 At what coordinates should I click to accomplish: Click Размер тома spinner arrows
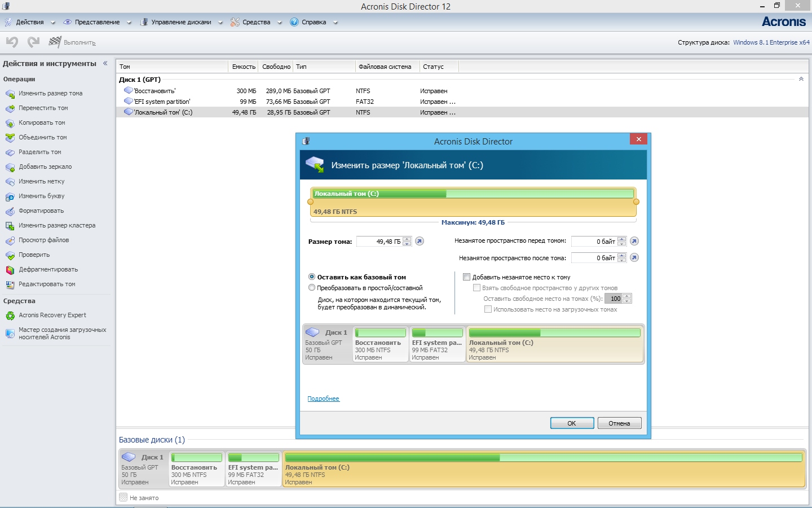(x=407, y=241)
